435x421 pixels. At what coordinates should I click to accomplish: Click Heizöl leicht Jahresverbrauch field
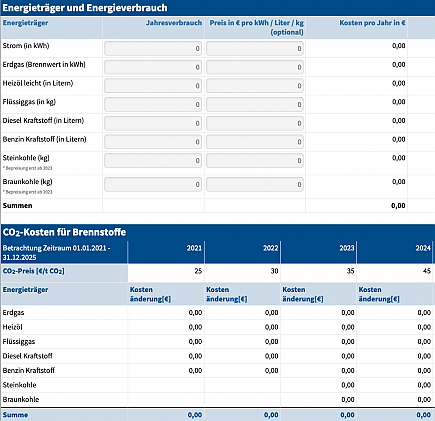click(x=153, y=86)
